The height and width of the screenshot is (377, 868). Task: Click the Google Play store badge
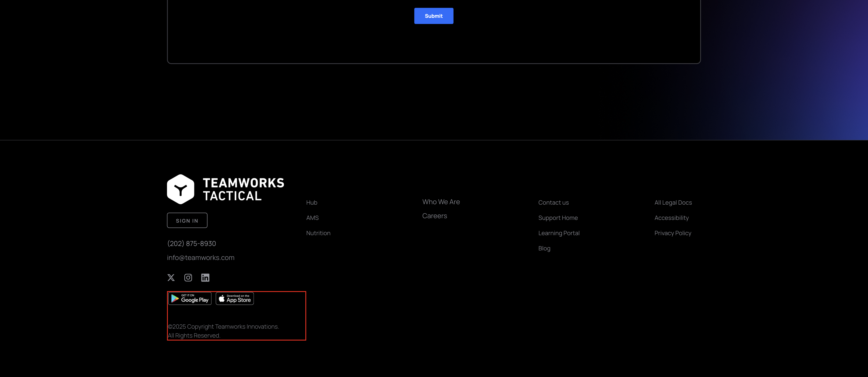click(x=190, y=298)
